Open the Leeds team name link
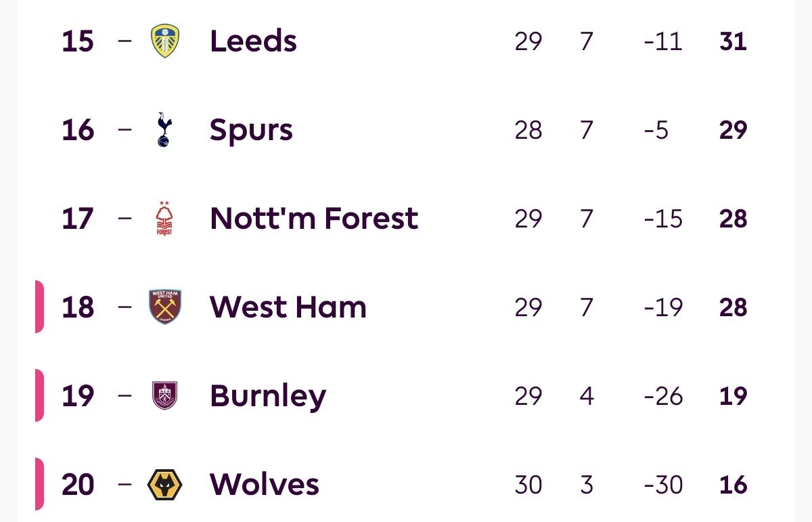This screenshot has width=812, height=522. [253, 41]
